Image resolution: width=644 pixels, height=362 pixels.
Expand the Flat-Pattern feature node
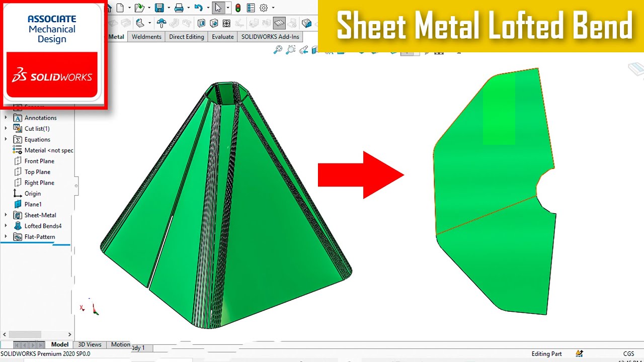point(6,236)
